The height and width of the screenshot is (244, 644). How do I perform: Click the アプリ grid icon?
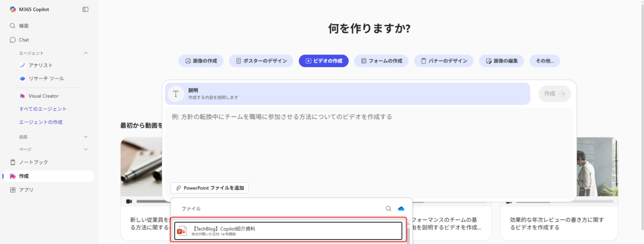click(x=13, y=190)
